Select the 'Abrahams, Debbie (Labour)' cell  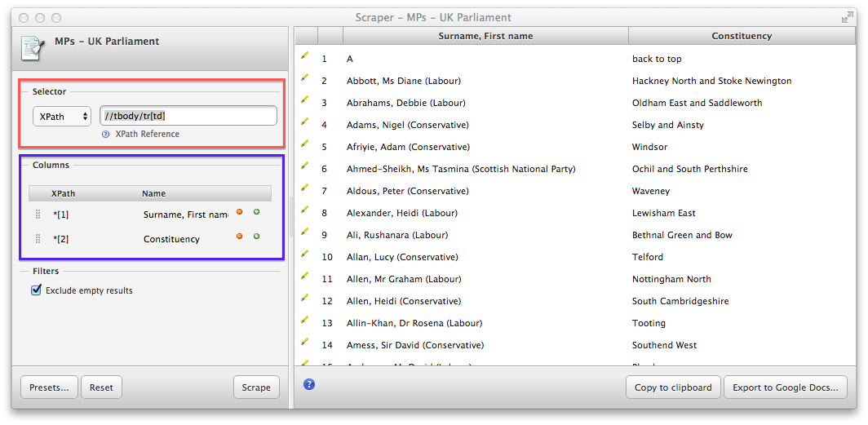tap(405, 103)
